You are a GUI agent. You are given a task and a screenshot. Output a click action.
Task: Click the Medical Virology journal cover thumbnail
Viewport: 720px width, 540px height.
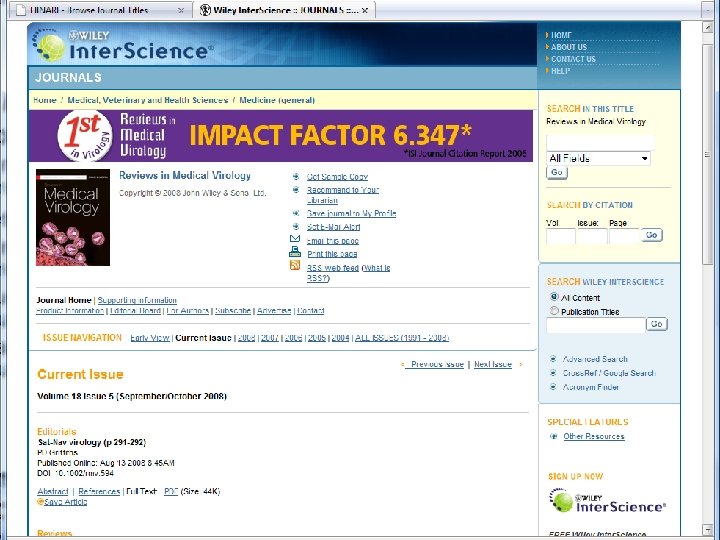73,217
